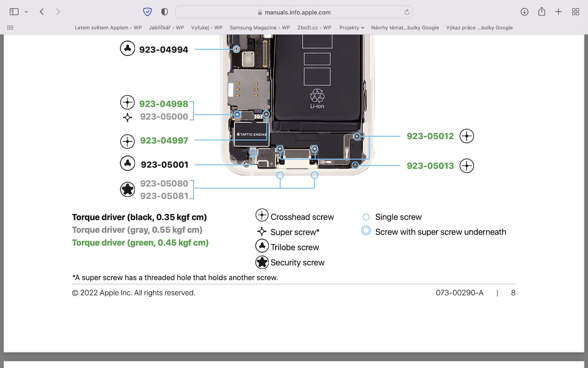Click part number 923-05013
The height and width of the screenshot is (368, 588).
[430, 166]
